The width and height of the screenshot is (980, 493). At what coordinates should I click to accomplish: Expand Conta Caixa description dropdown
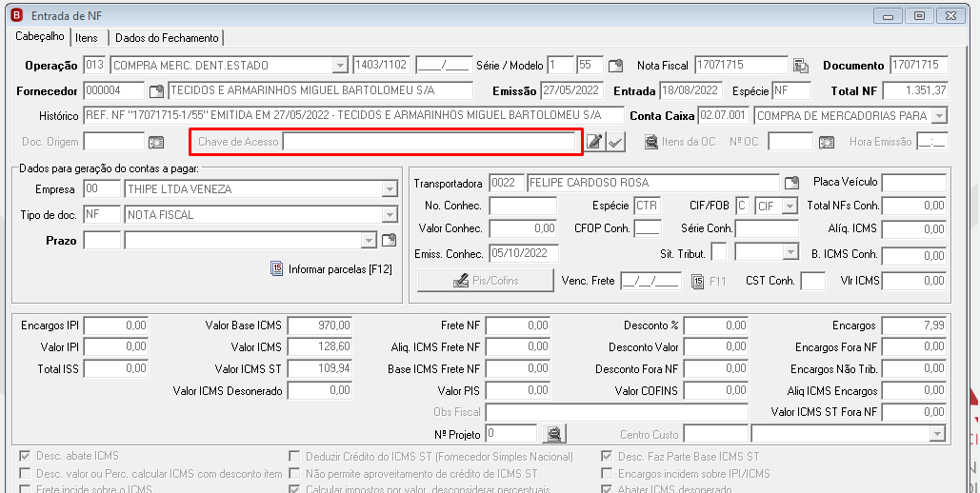pos(939,116)
